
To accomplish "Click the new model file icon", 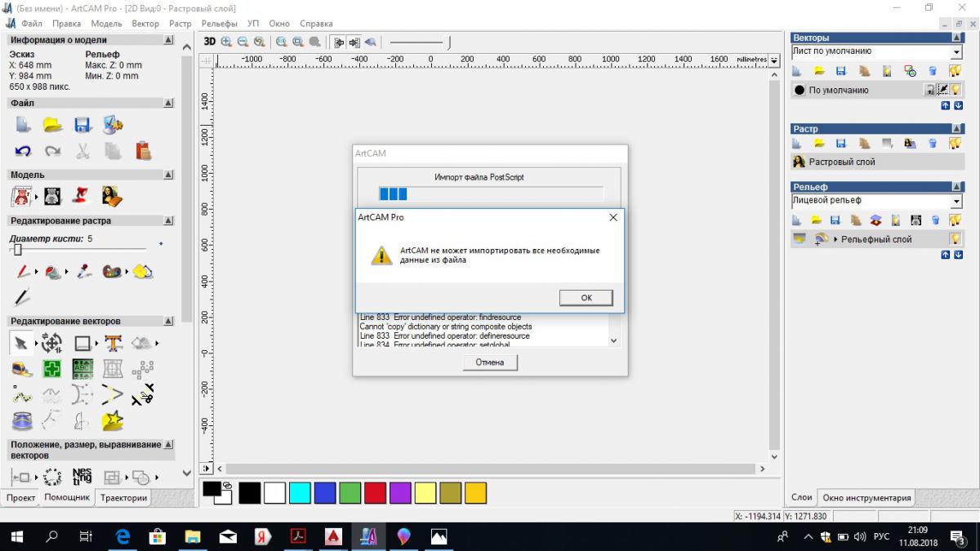I will click(23, 125).
